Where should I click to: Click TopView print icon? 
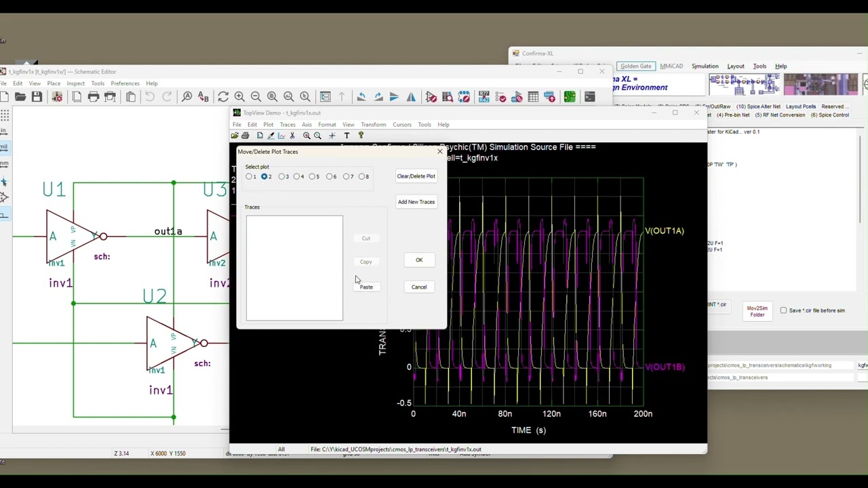click(245, 136)
